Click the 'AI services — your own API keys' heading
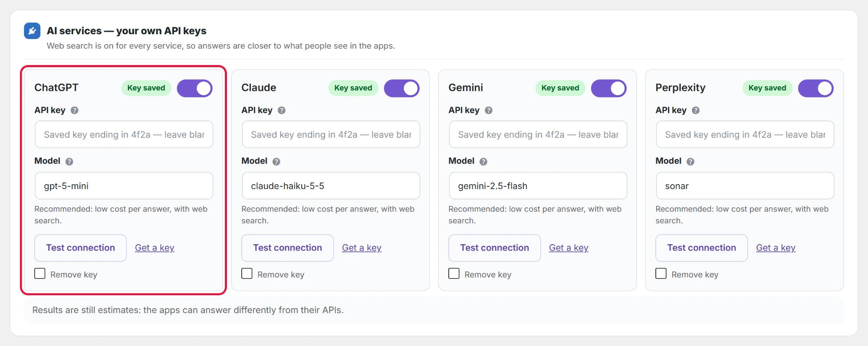 (x=127, y=31)
